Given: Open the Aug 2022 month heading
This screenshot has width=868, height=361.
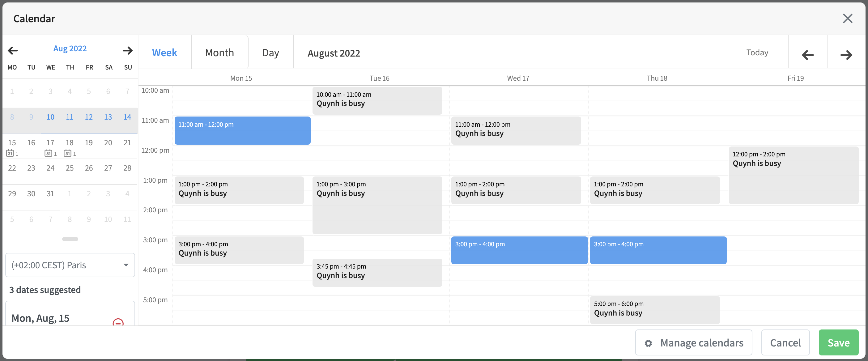Looking at the screenshot, I should click(70, 48).
